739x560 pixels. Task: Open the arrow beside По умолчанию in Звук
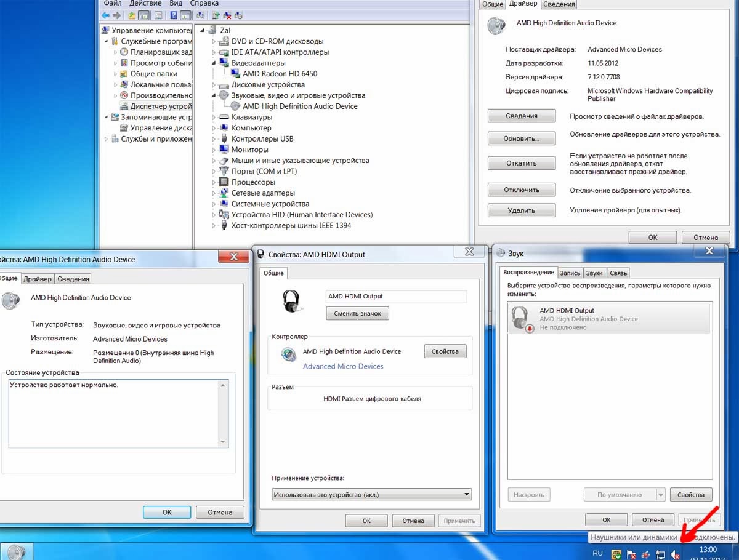click(x=661, y=495)
